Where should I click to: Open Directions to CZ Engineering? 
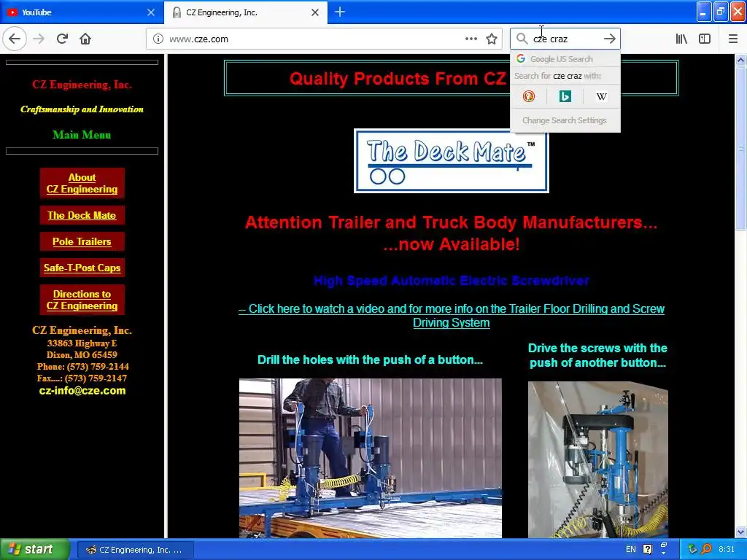click(x=82, y=300)
